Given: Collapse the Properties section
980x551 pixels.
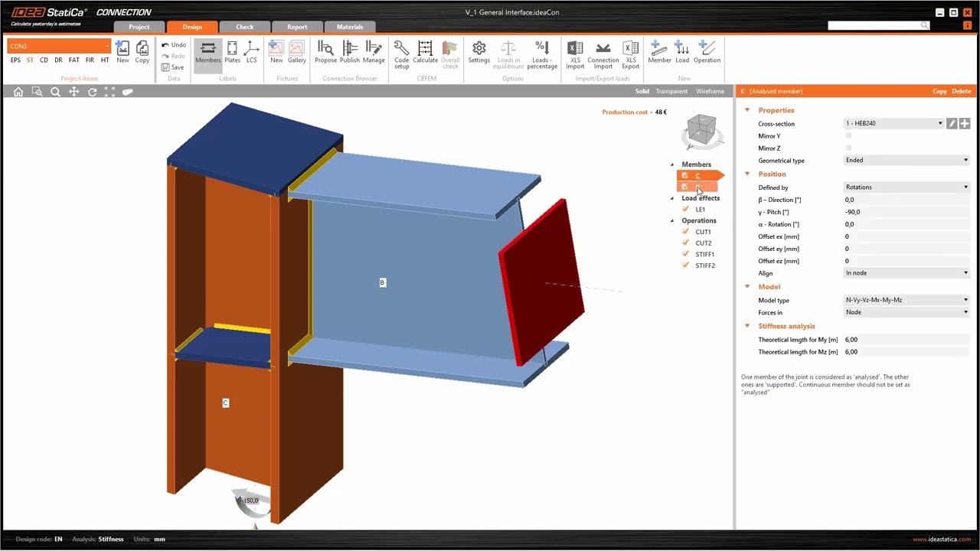Looking at the screenshot, I should point(747,110).
